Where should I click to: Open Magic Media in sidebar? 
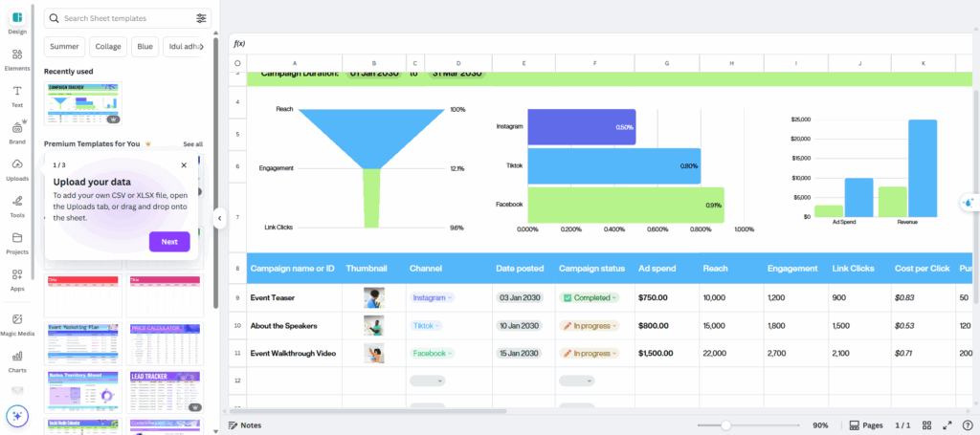tap(17, 324)
